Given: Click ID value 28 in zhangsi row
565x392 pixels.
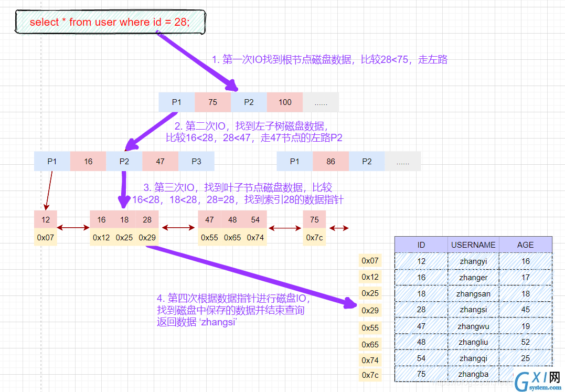Looking at the screenshot, I should 421,310.
